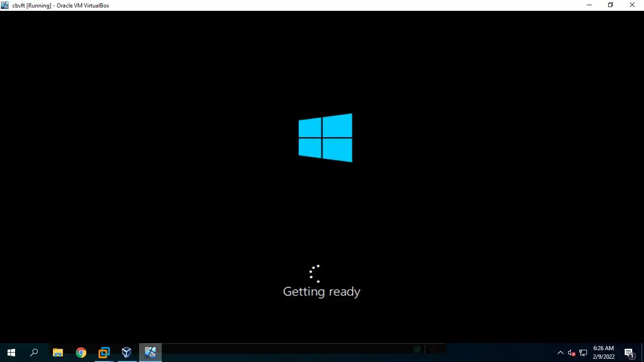This screenshot has width=644, height=362.
Task: Open the network status tray icon
Action: point(583,353)
